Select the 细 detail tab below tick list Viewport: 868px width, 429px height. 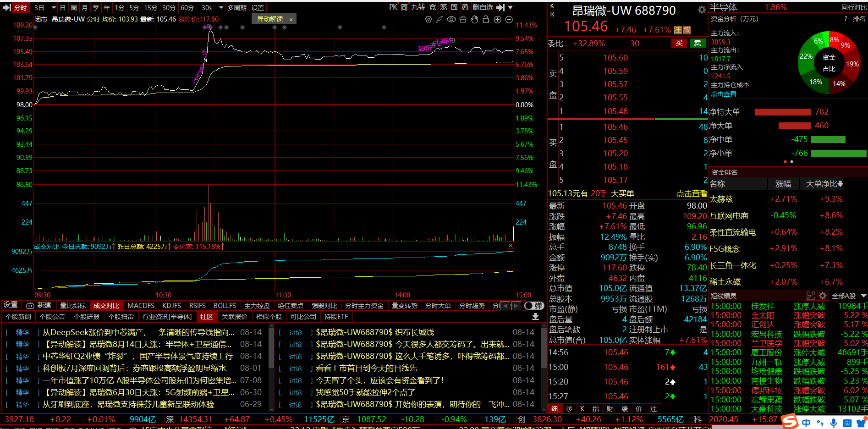tap(555, 408)
